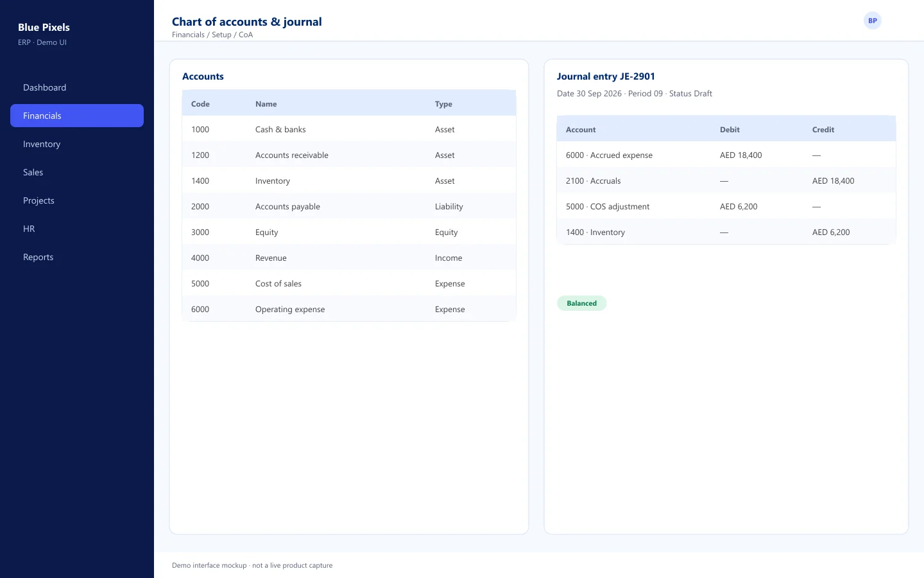This screenshot has height=578, width=924.
Task: Click the Balanced status badge
Action: pos(581,303)
